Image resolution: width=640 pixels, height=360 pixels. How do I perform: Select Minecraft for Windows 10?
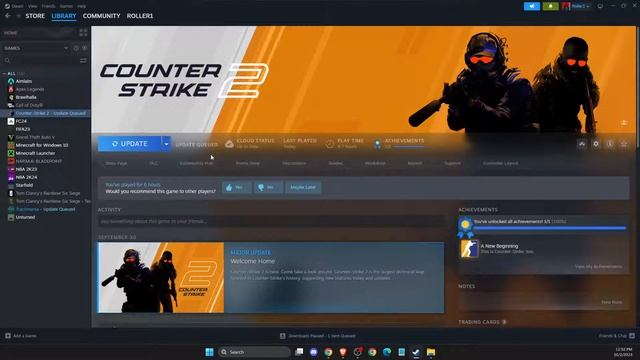pos(42,145)
